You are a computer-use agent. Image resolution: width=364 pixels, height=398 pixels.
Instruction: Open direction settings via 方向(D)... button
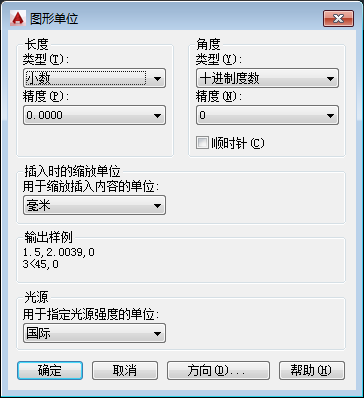point(218,370)
